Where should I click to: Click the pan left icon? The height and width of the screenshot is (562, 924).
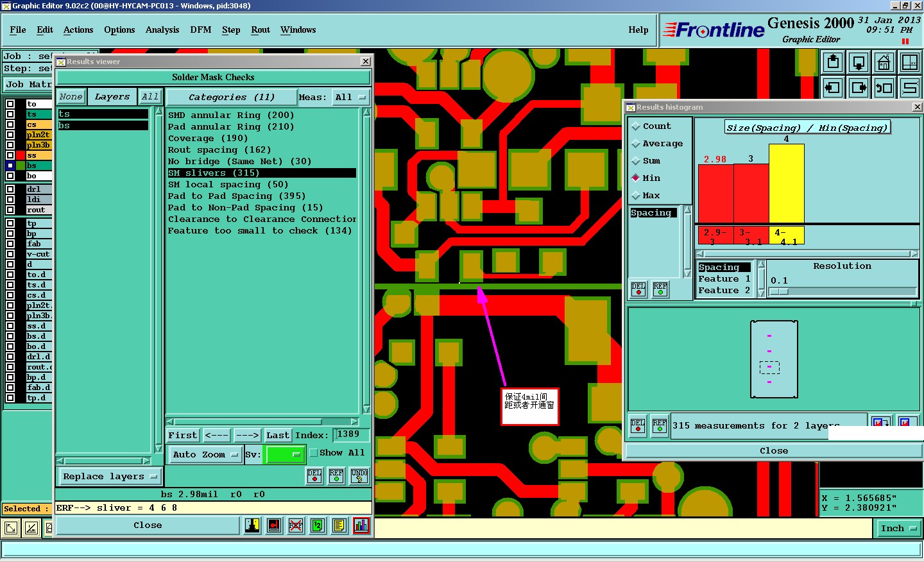(833, 87)
